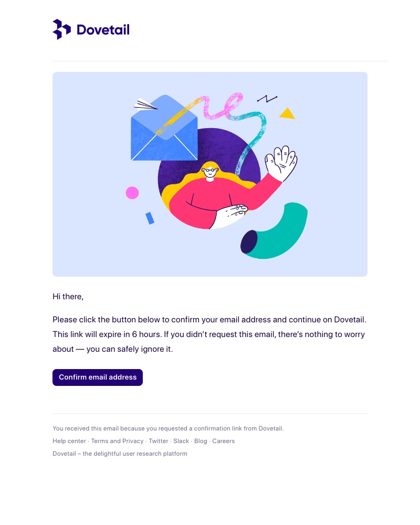Open the Slack community link
420x525 pixels.
181,441
